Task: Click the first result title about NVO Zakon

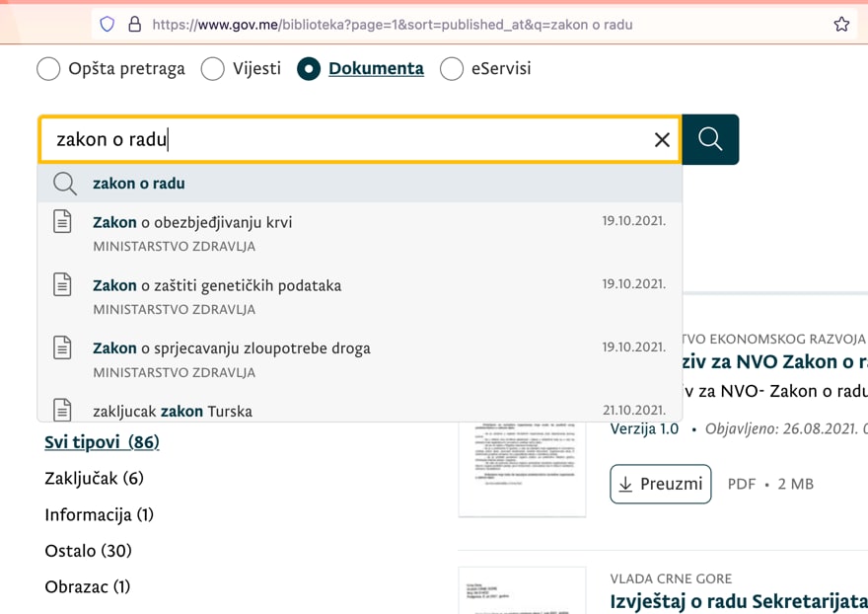Action: 775,362
